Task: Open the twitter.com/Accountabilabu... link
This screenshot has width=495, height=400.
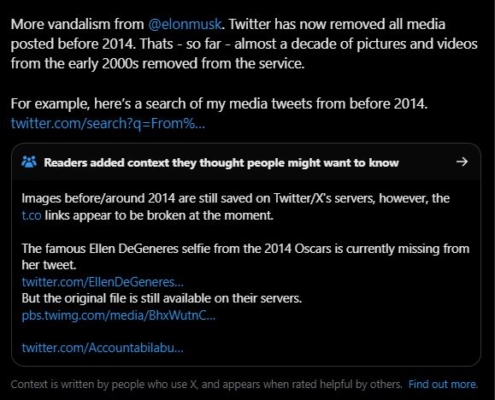Action: click(102, 348)
